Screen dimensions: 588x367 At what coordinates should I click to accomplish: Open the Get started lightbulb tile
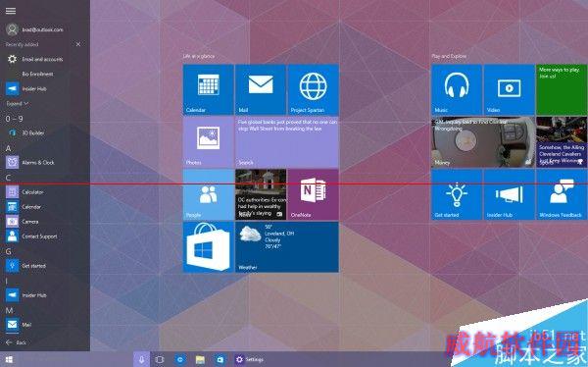[x=457, y=194]
